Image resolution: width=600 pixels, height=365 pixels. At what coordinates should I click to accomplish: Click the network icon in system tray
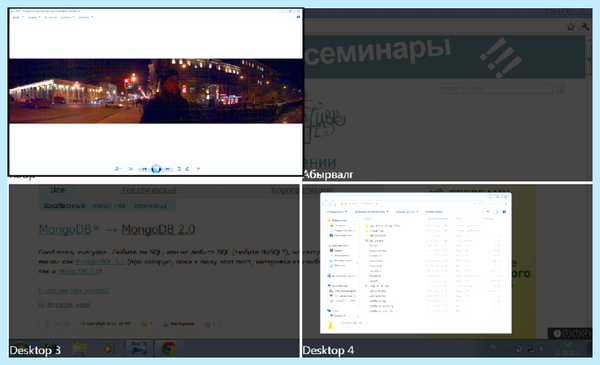click(x=531, y=349)
